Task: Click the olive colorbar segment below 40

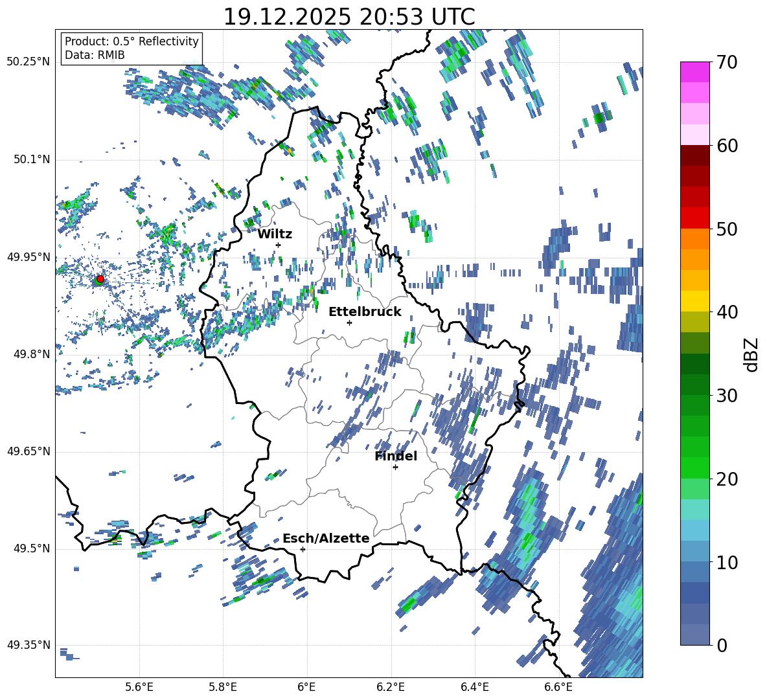Action: pyautogui.click(x=694, y=322)
